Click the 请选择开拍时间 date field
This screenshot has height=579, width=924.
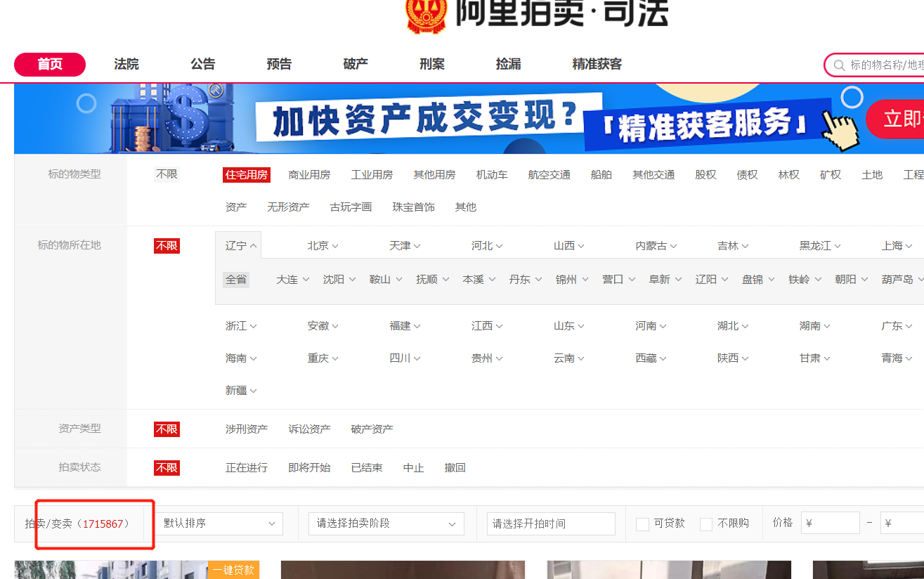coord(550,523)
